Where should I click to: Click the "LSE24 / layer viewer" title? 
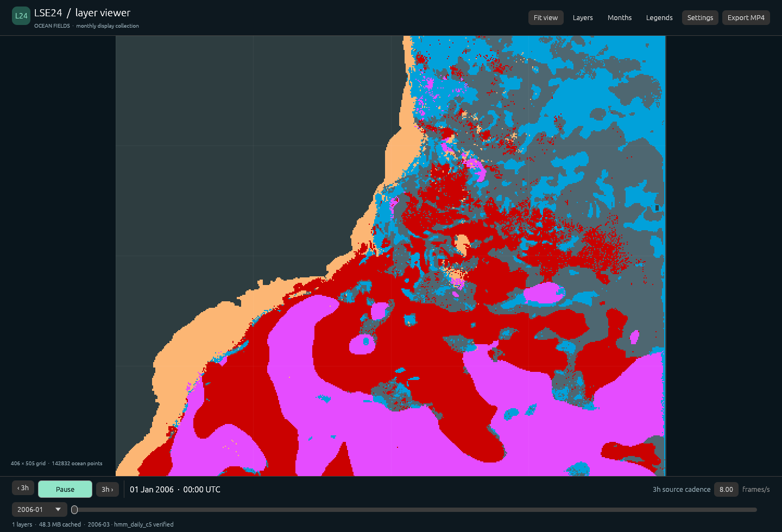[x=82, y=13]
